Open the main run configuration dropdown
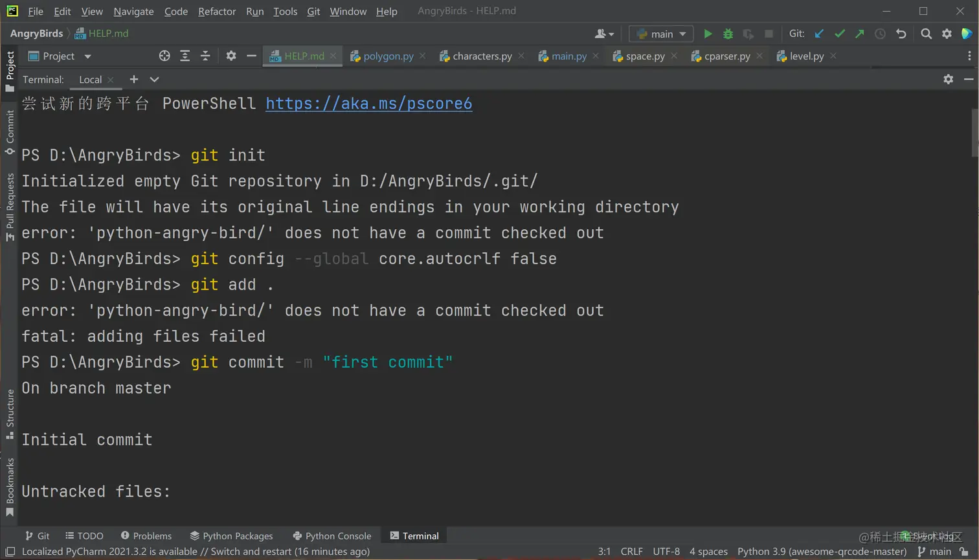This screenshot has width=979, height=560. (661, 34)
